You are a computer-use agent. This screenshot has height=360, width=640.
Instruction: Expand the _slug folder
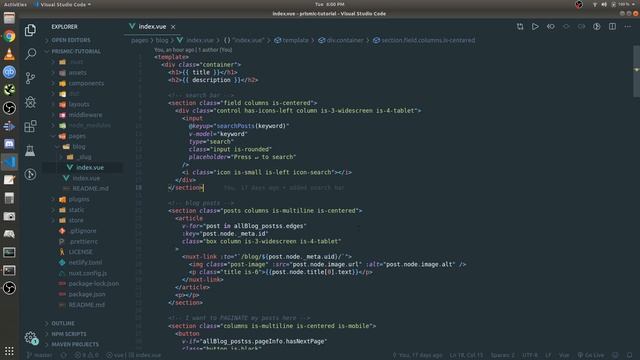pyautogui.click(x=84, y=157)
